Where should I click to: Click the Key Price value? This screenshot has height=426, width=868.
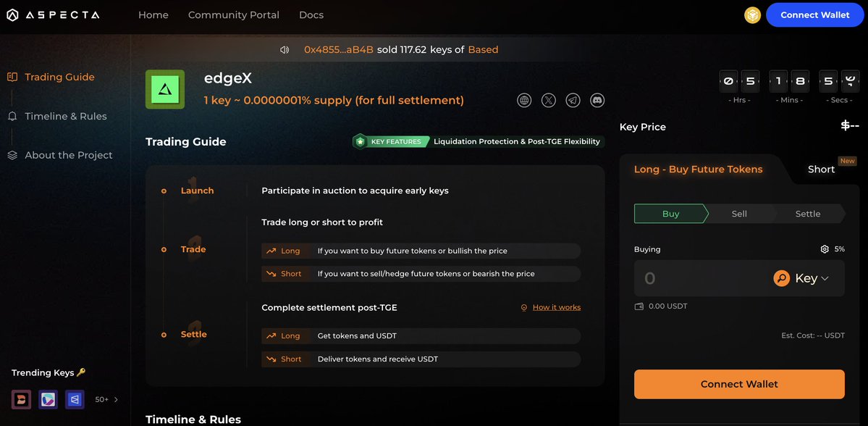point(850,126)
